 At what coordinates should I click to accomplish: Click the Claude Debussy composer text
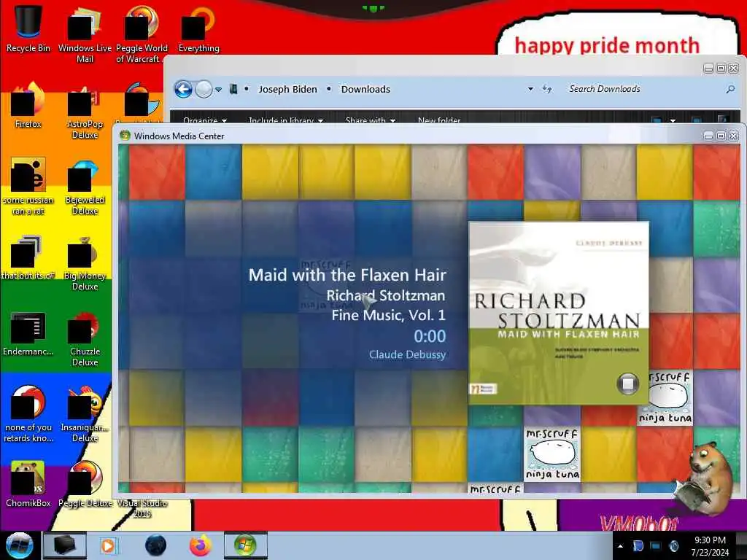pyautogui.click(x=407, y=354)
